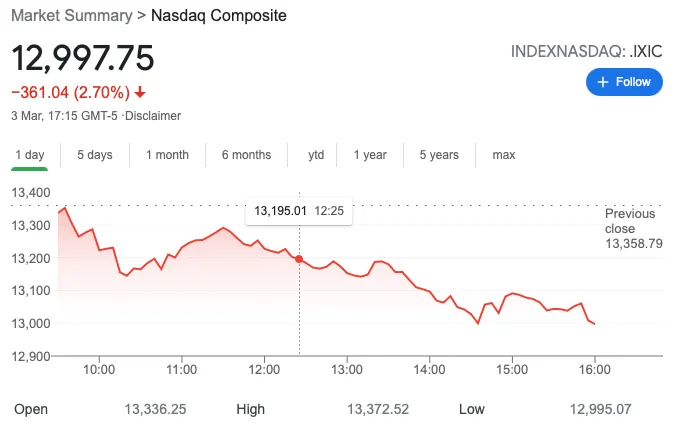This screenshot has width=679, height=432.
Task: Open the 5 years chart tab
Action: [439, 155]
